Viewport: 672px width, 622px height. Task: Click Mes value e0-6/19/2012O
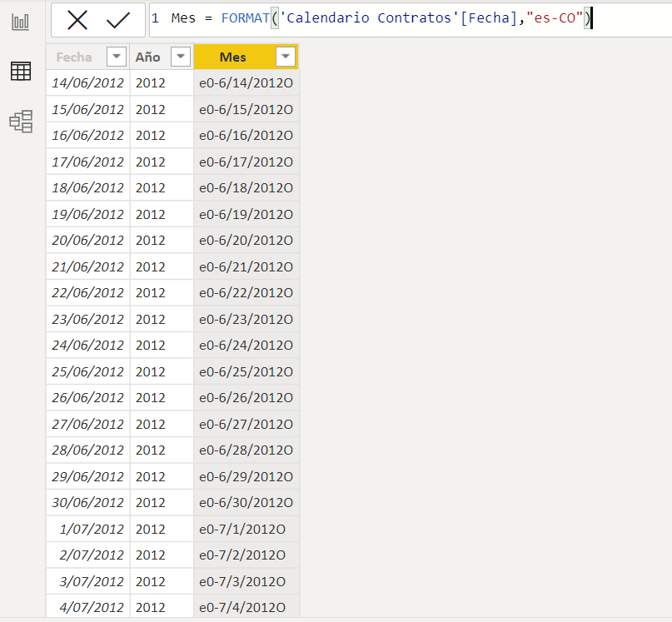point(246,214)
